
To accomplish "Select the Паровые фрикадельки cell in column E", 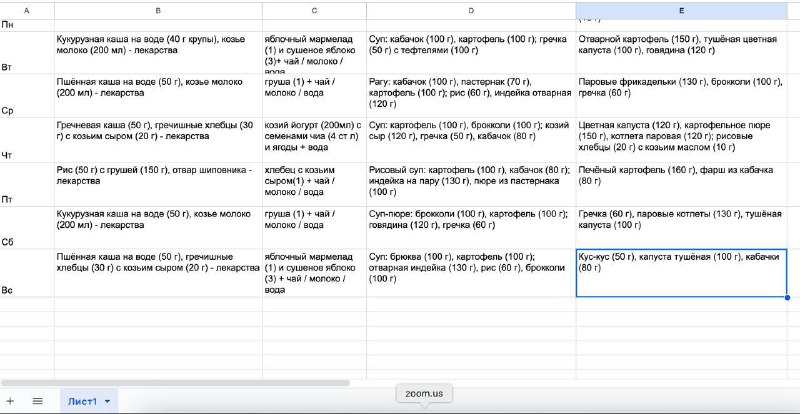I will (x=682, y=96).
